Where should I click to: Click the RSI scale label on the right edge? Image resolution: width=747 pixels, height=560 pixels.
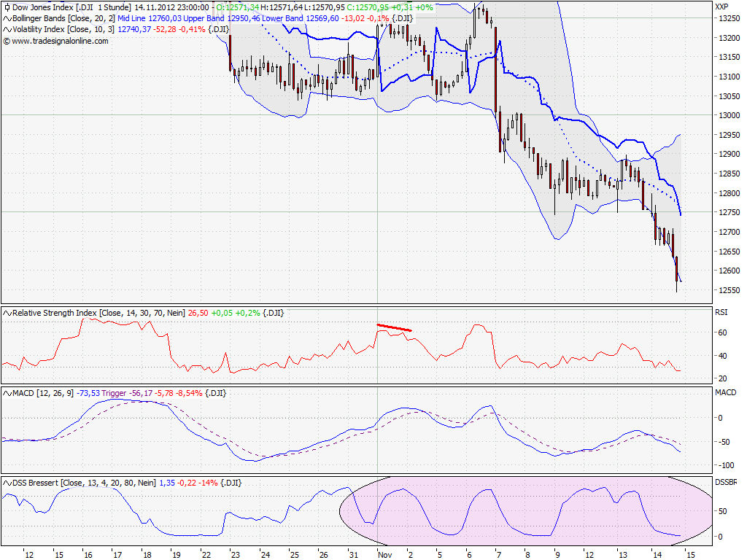(720, 312)
